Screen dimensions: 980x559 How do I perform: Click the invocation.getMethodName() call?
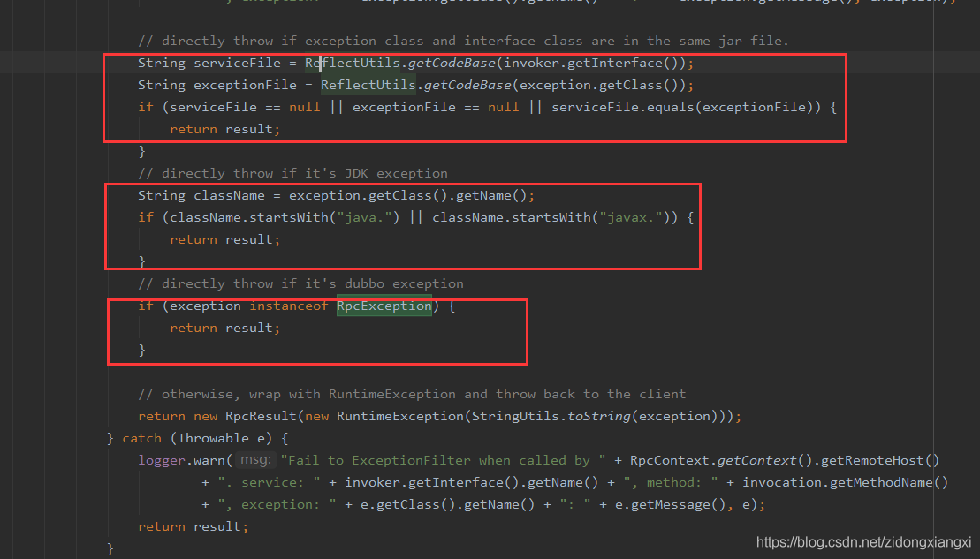845,483
